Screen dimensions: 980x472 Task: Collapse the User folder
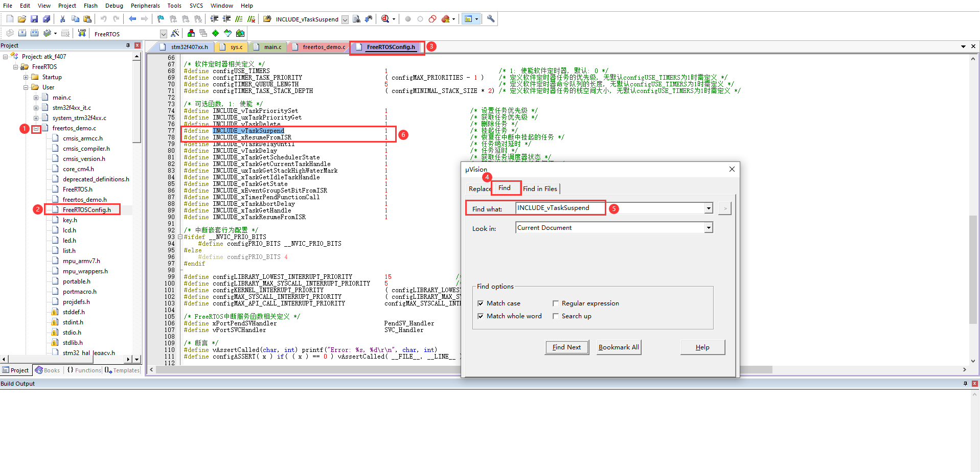[x=25, y=87]
